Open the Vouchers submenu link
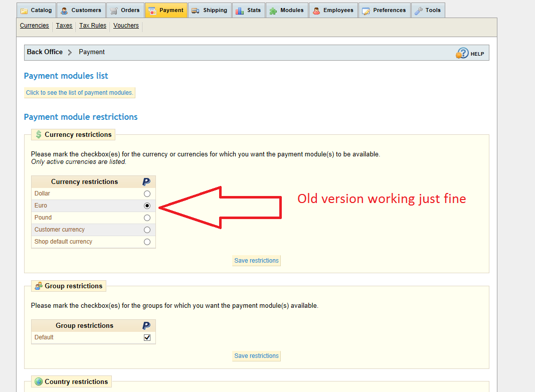 pyautogui.click(x=126, y=26)
